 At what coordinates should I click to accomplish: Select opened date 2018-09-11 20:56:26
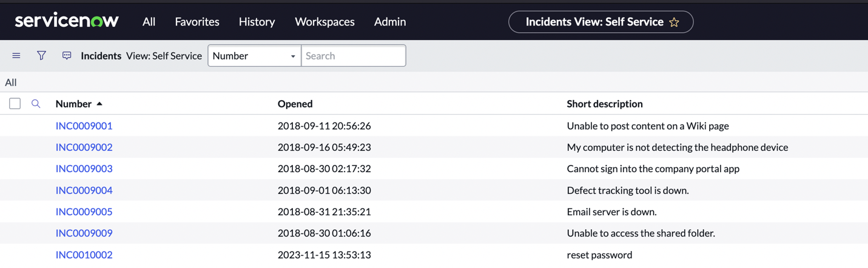(324, 126)
